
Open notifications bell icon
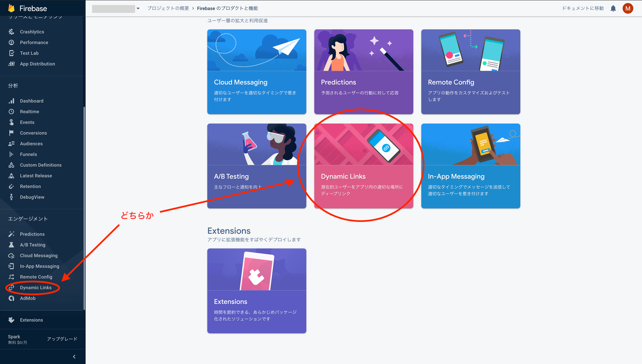point(613,9)
